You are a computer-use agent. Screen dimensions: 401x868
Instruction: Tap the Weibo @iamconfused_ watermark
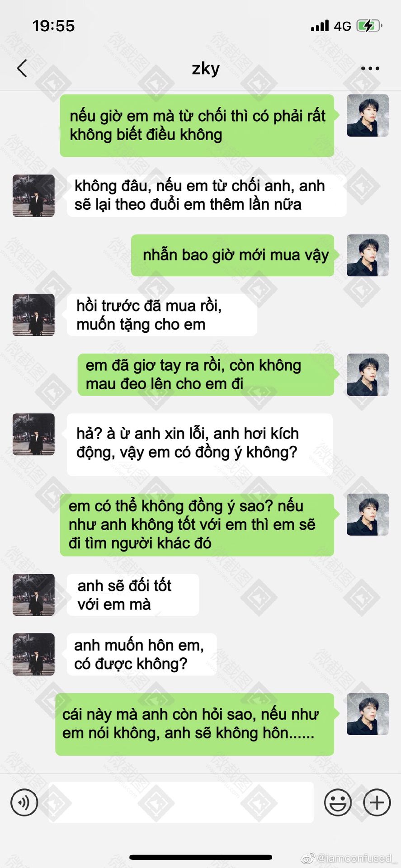(349, 858)
